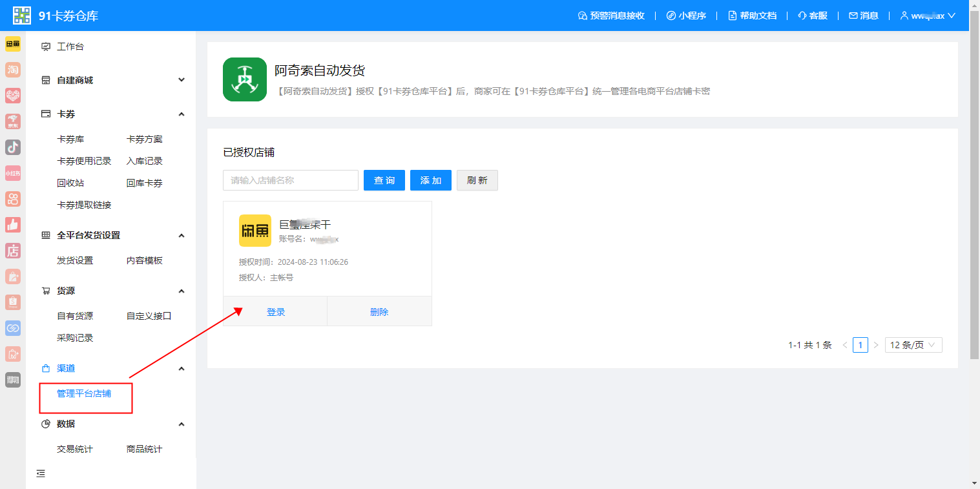Open the 卡券库 menu item
The height and width of the screenshot is (489, 980).
pyautogui.click(x=70, y=139)
